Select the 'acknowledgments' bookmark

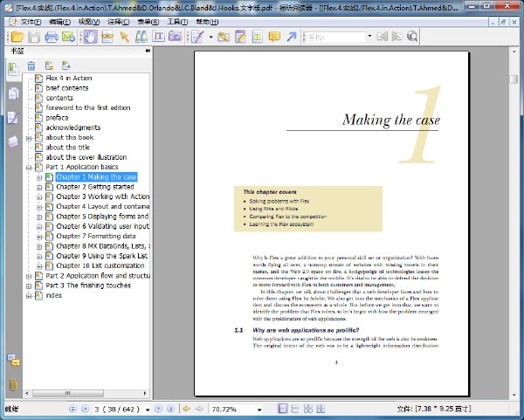pyautogui.click(x=73, y=127)
